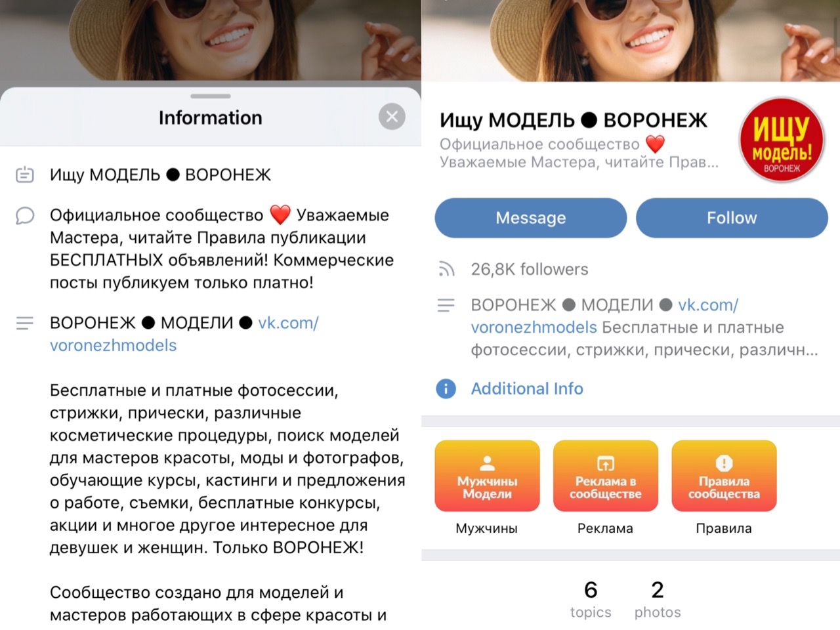
Task: Open the Мужчины Модели menu tile
Action: pyautogui.click(x=487, y=476)
